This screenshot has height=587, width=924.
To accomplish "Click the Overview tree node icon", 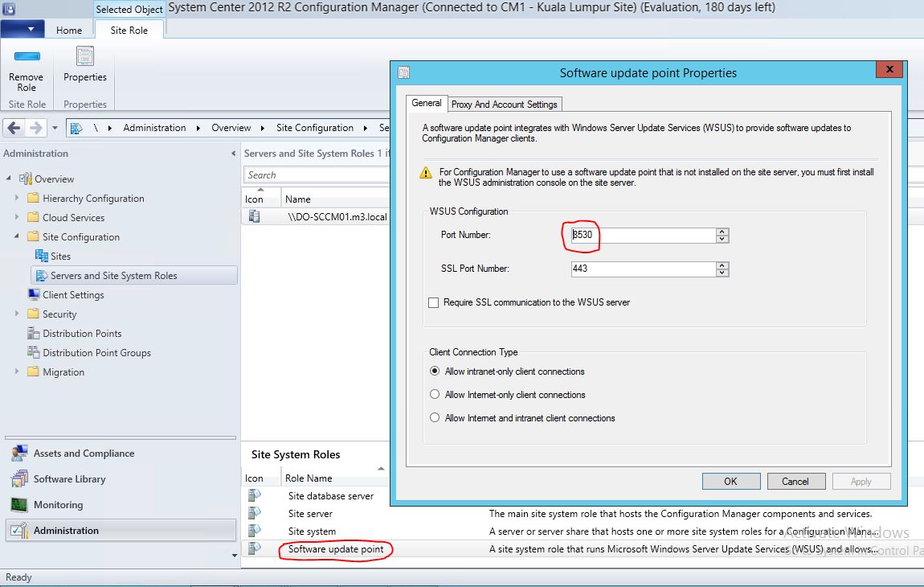I will (26, 179).
